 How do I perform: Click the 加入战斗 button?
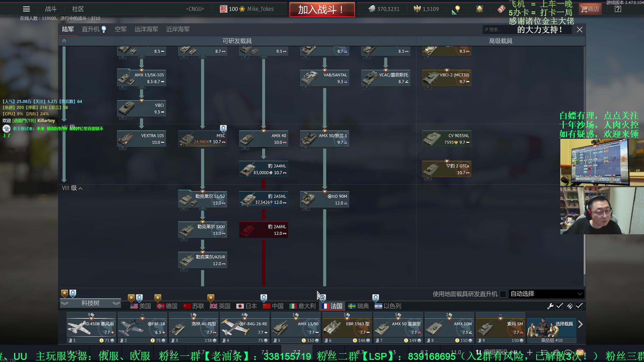tap(322, 10)
